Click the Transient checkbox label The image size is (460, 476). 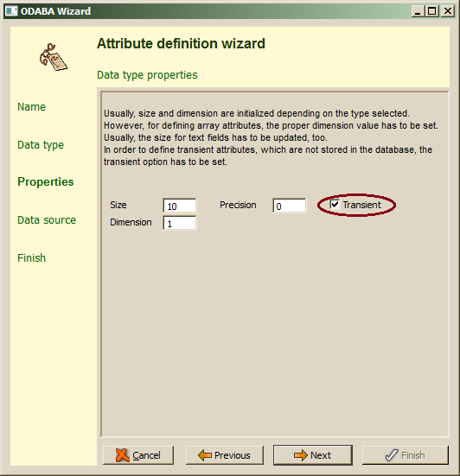[361, 205]
